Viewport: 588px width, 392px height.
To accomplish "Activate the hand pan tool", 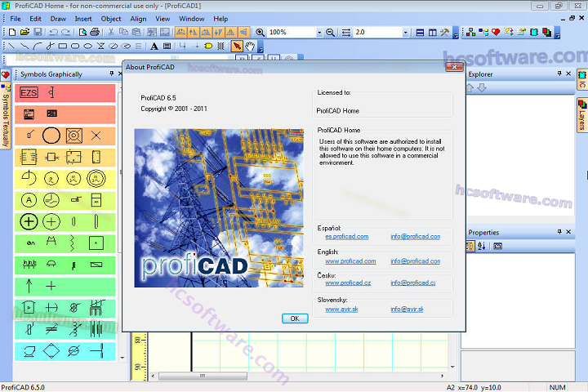I will [x=250, y=46].
